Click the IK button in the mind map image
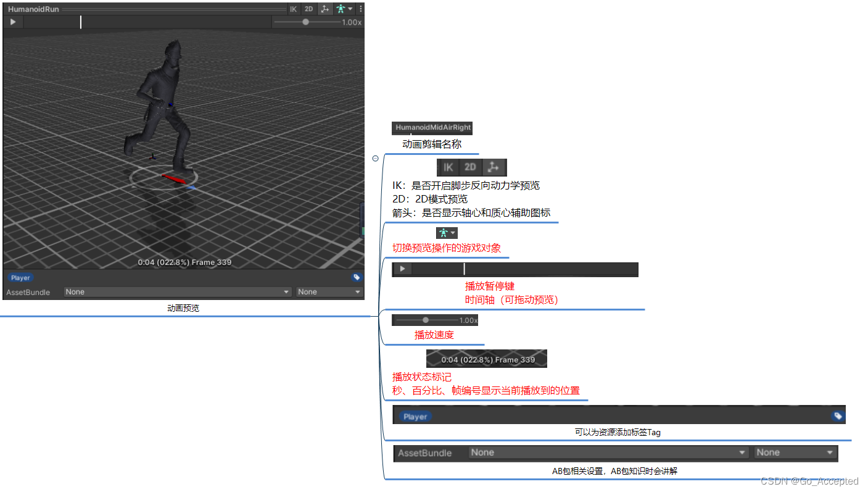 [448, 167]
